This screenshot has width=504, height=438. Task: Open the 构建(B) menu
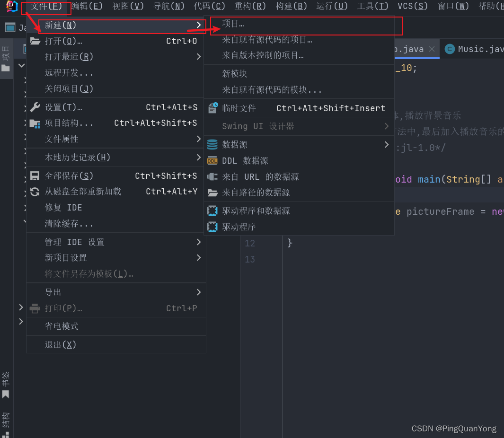click(291, 6)
